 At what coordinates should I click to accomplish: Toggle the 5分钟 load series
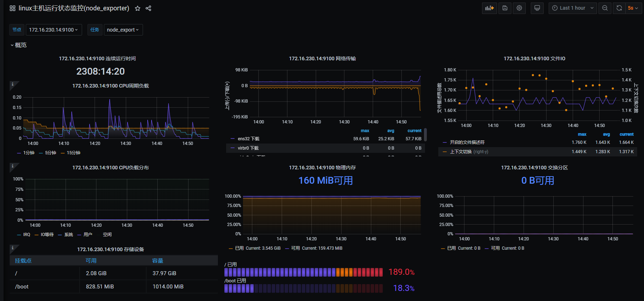51,153
